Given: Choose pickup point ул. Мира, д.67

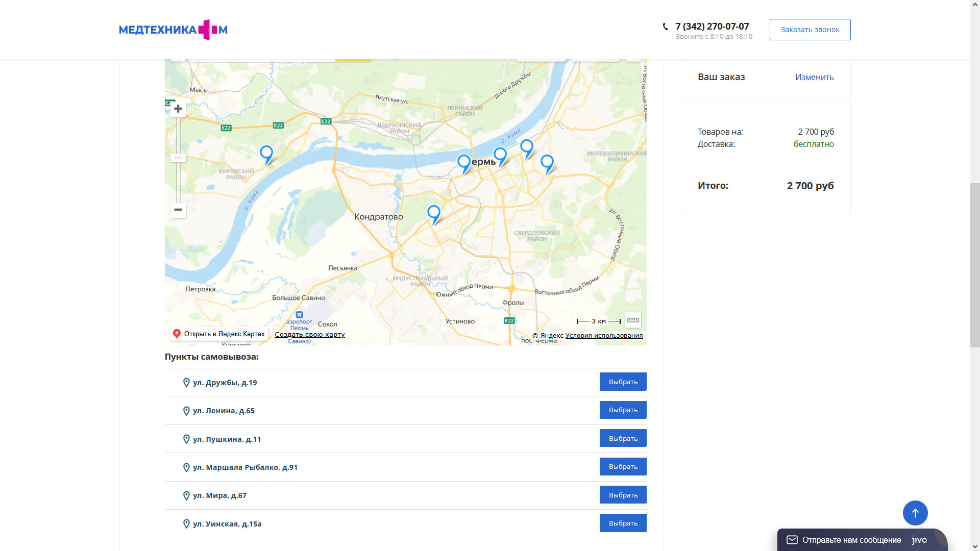Looking at the screenshot, I should 623,495.
